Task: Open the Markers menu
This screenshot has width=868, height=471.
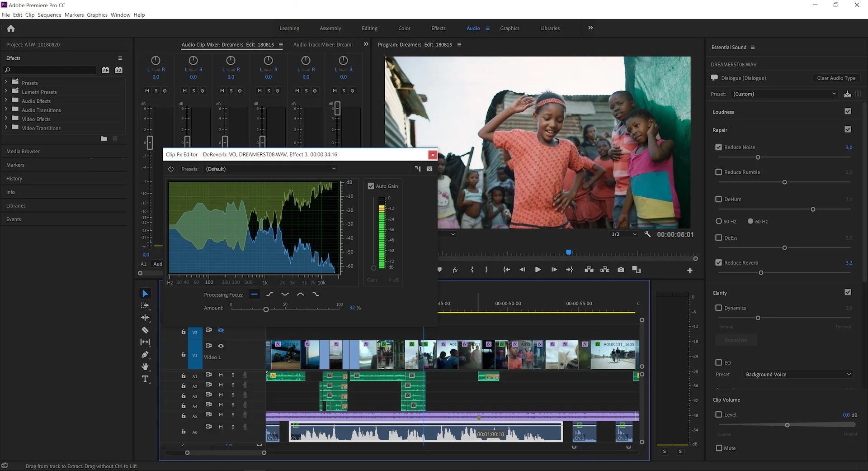Action: coord(74,14)
